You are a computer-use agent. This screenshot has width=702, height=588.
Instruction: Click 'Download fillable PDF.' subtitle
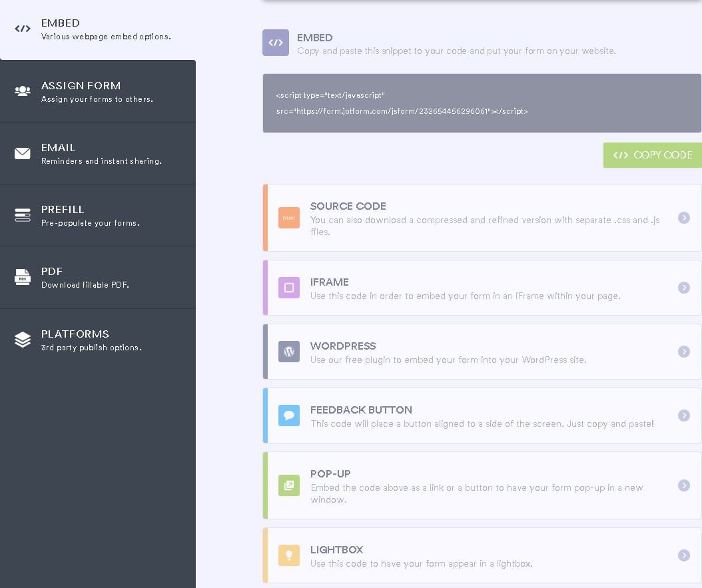click(85, 285)
